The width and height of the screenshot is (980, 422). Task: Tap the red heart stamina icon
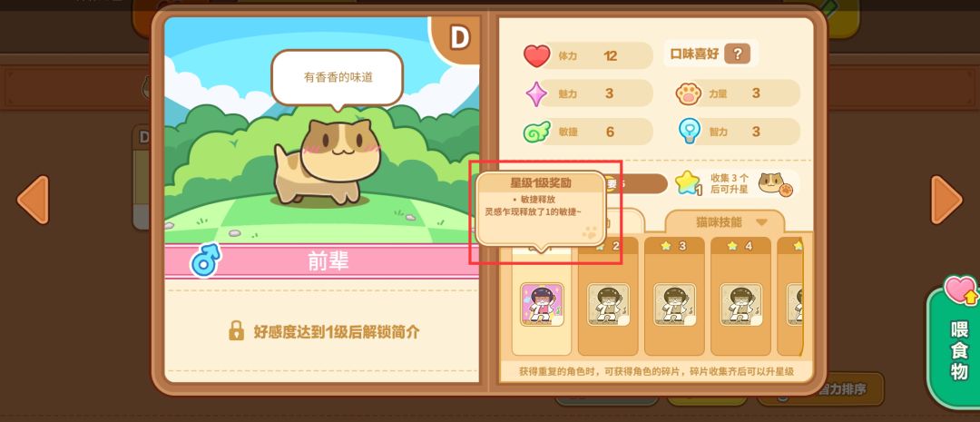[536, 55]
